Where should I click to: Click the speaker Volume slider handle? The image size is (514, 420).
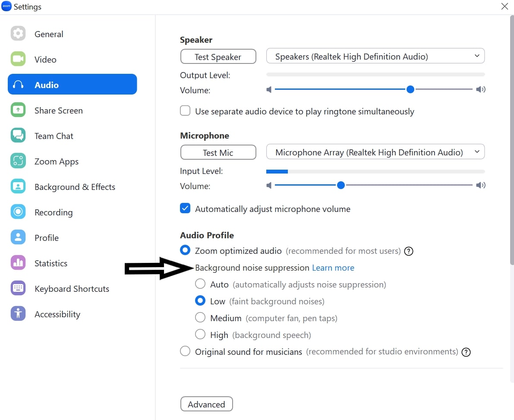point(410,89)
